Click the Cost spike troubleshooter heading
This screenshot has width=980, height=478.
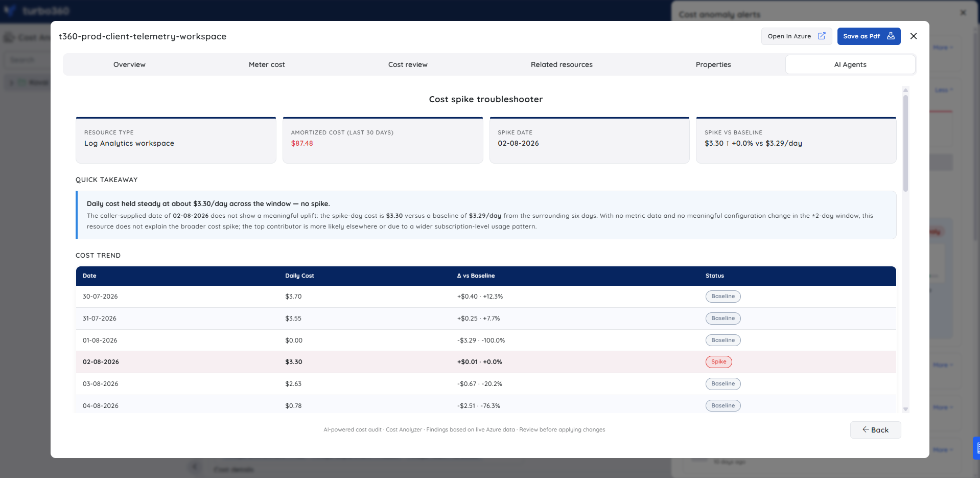[x=486, y=99]
